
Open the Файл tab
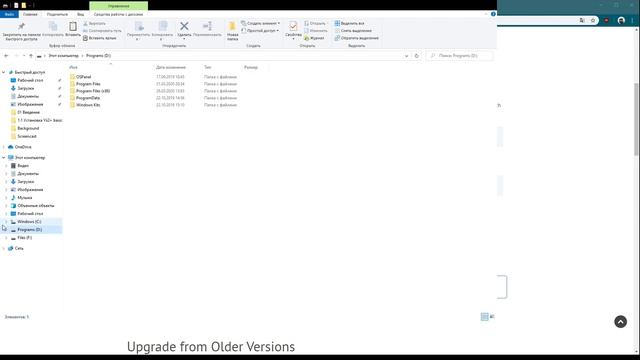[x=9, y=14]
